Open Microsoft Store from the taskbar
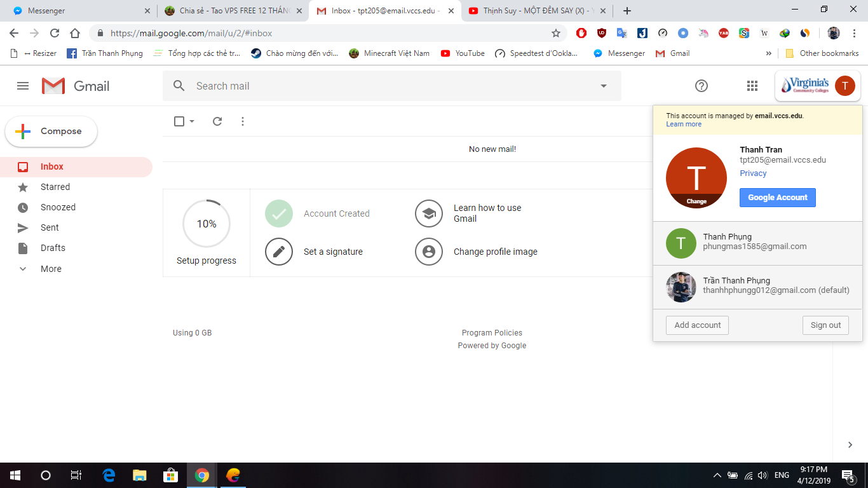Viewport: 868px width, 488px height. tap(171, 475)
